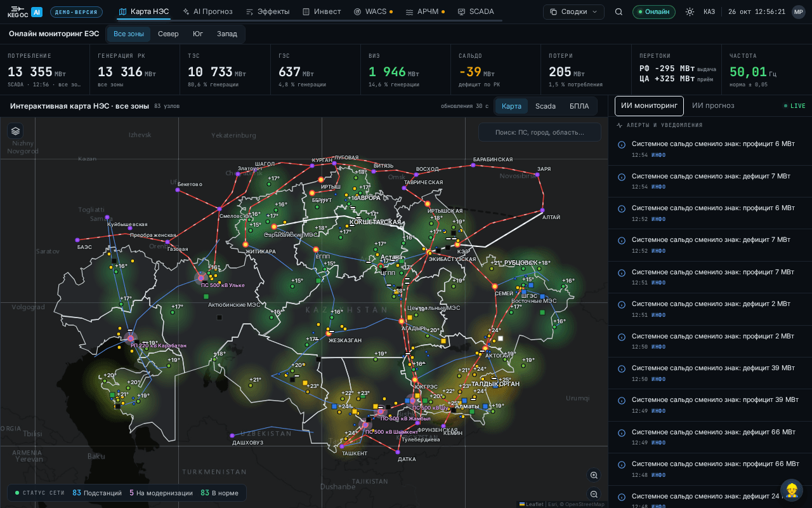Select the Карта view mode
Image resolution: width=812 pixels, height=508 pixels.
[x=511, y=106]
